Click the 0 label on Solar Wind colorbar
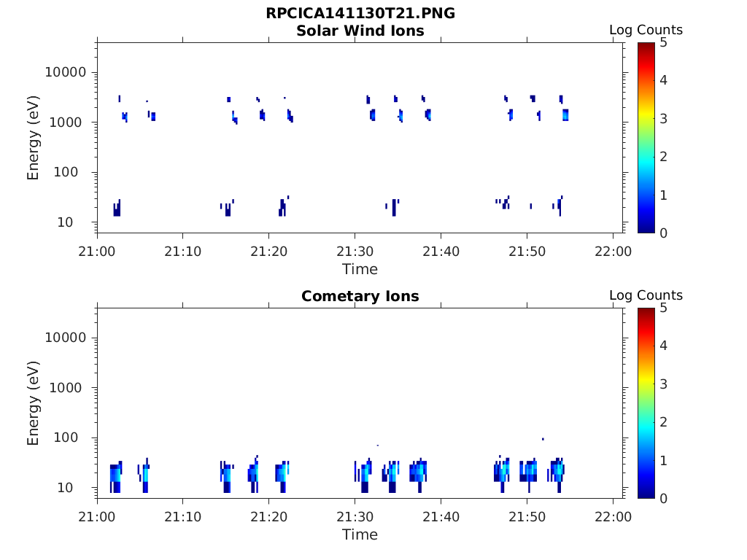The image size is (747, 560). point(663,233)
